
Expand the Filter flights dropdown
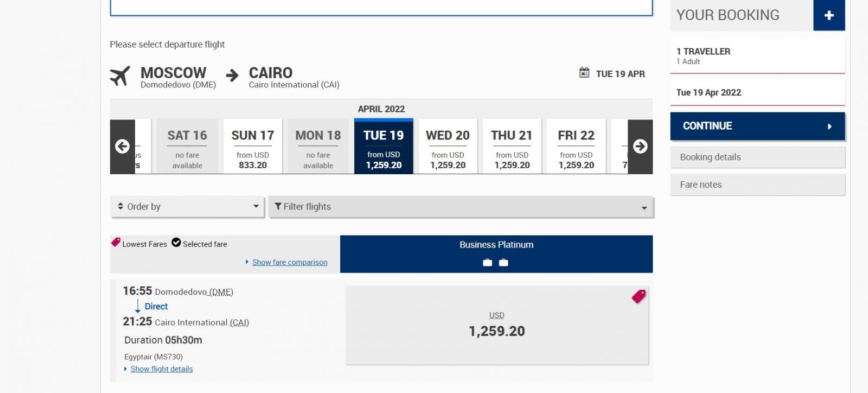(x=461, y=207)
